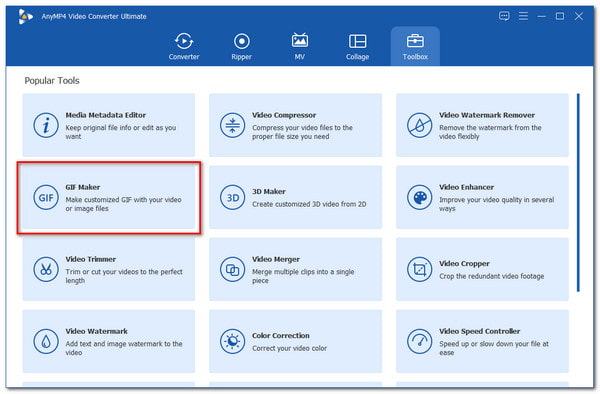This screenshot has height=394, width=600.
Task: Click 'Crop the redundant video footage' text
Action: [x=491, y=276]
